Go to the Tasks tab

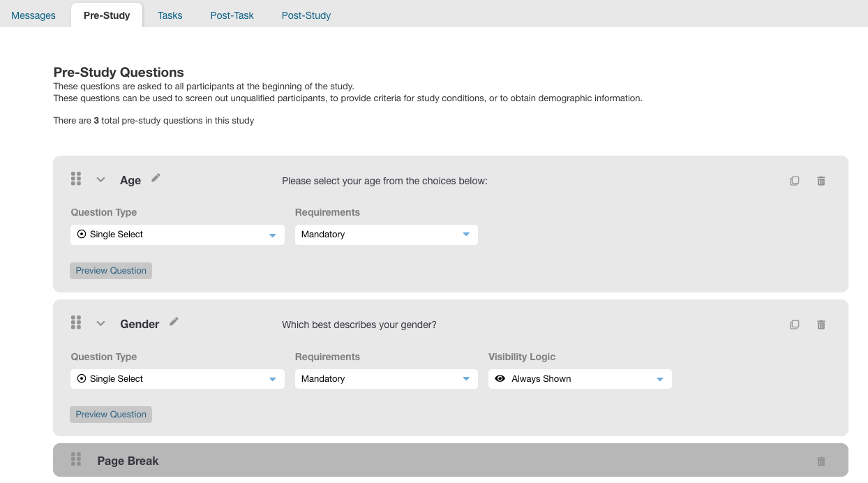170,15
